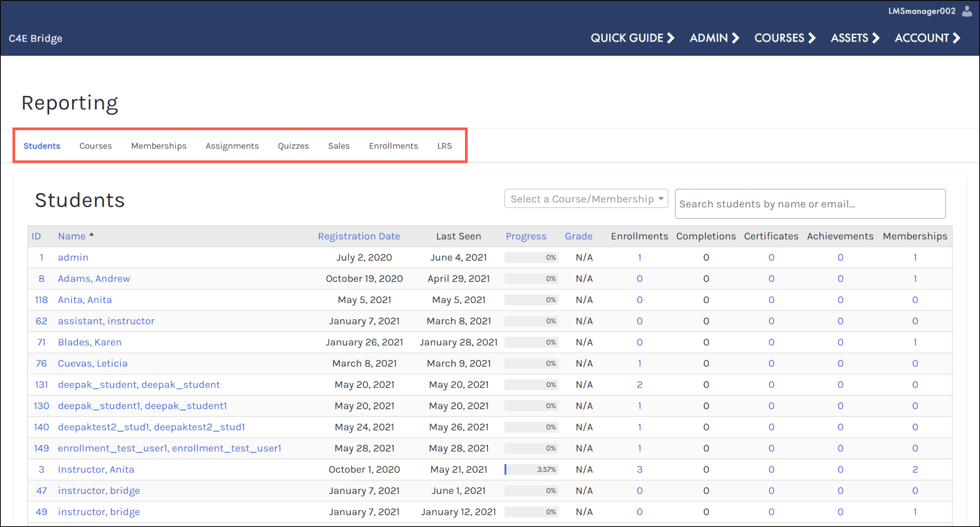Click the LMSmanager002 user profile icon
980x527 pixels.
coord(967,11)
